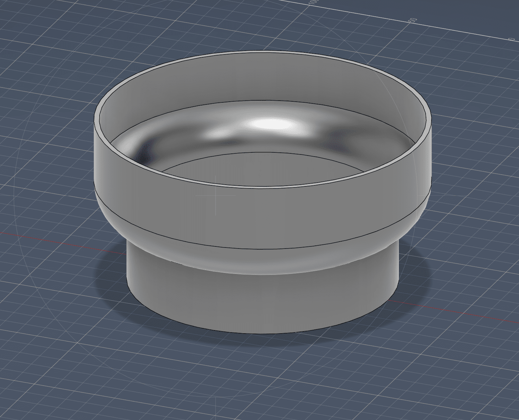The width and height of the screenshot is (519, 420).
Task: Click the "100" grid ruler label
Action: [x=312, y=2]
